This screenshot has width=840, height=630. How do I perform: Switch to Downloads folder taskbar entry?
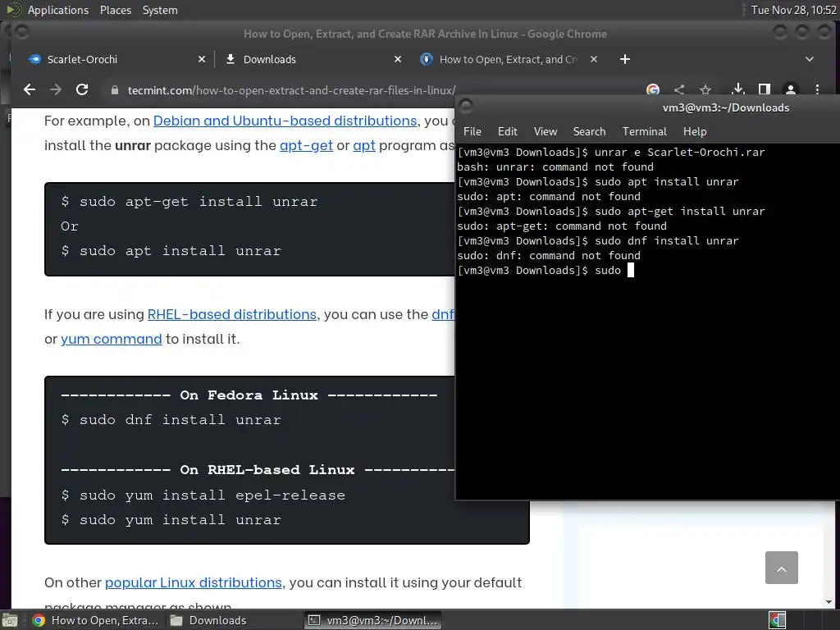click(x=209, y=620)
